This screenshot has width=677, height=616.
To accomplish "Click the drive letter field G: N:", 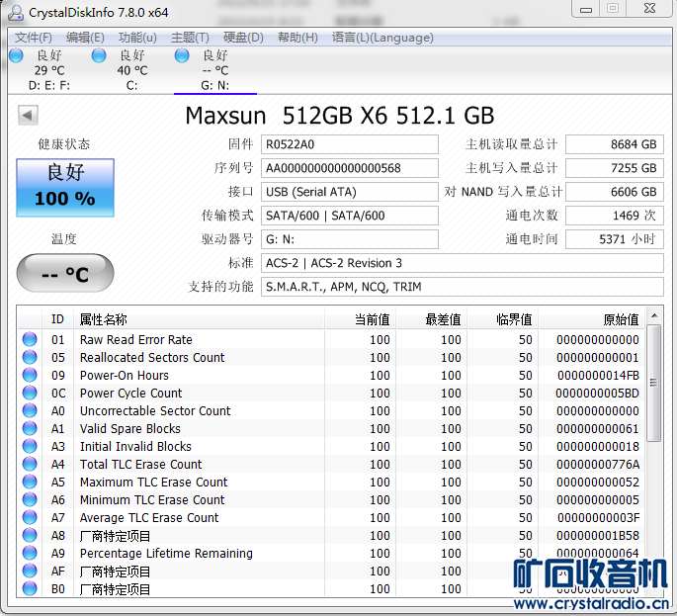I will [x=349, y=239].
